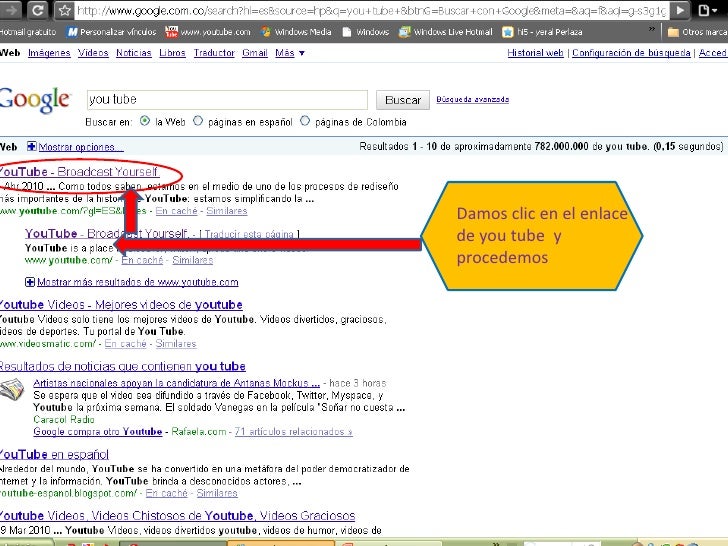Open 'Google compra otro Youtube' link
728x546 pixels.
pyautogui.click(x=98, y=432)
